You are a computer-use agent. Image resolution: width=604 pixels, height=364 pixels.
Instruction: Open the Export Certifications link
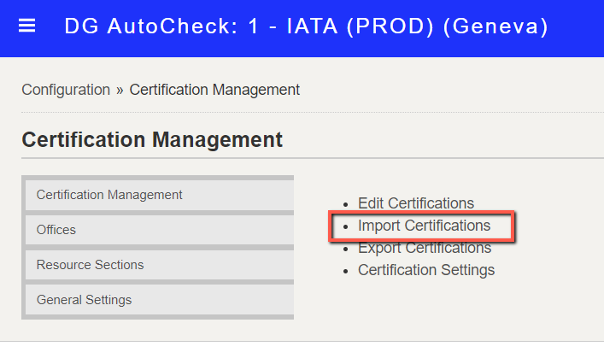425,248
